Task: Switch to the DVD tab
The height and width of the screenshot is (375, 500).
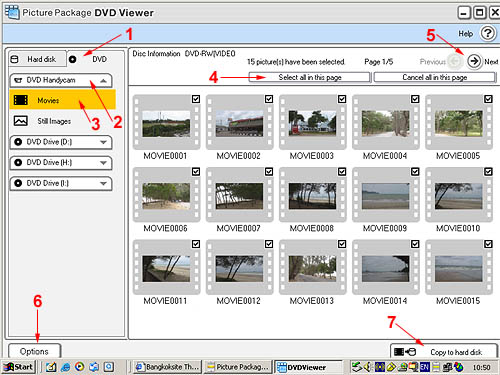Action: 95,59
